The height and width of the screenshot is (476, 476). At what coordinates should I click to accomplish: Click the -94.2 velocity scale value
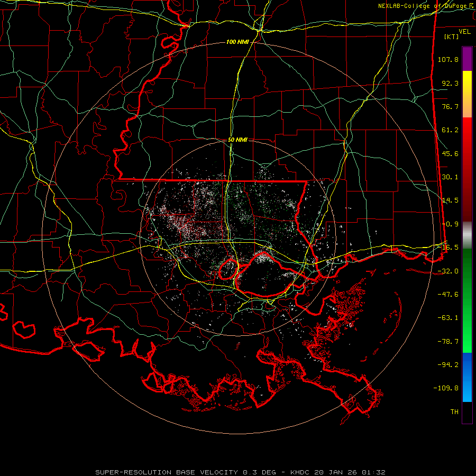[x=448, y=365]
